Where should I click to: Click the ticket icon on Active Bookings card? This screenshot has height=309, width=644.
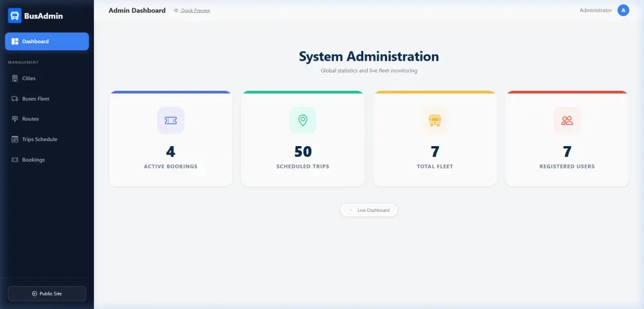[171, 120]
